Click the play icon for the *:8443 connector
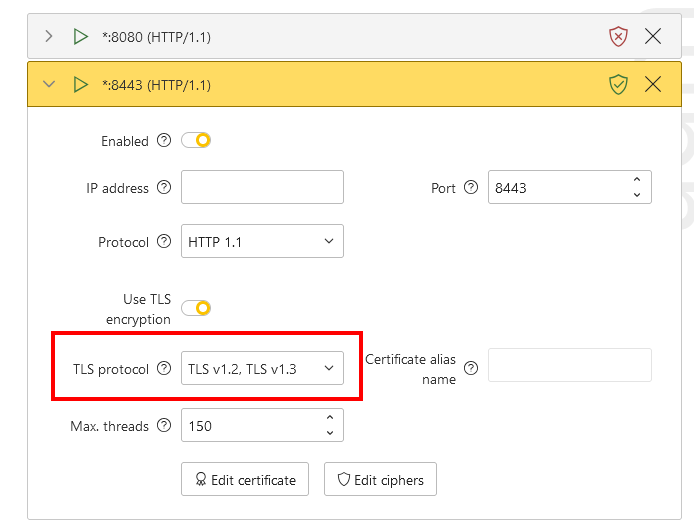Screen dimensions: 694x530 80,85
